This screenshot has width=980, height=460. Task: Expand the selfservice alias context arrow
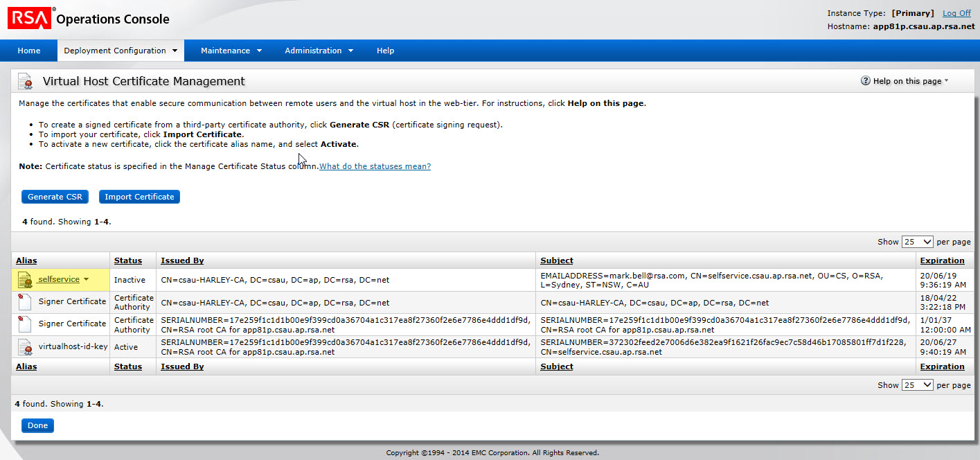point(87,280)
